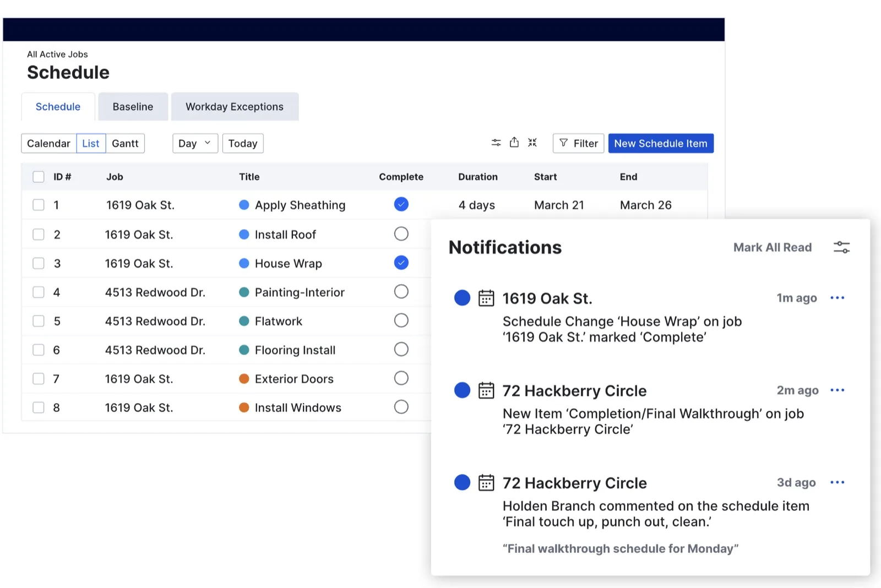Click the Job column header
Image resolution: width=881 pixels, height=588 pixels.
coord(115,177)
